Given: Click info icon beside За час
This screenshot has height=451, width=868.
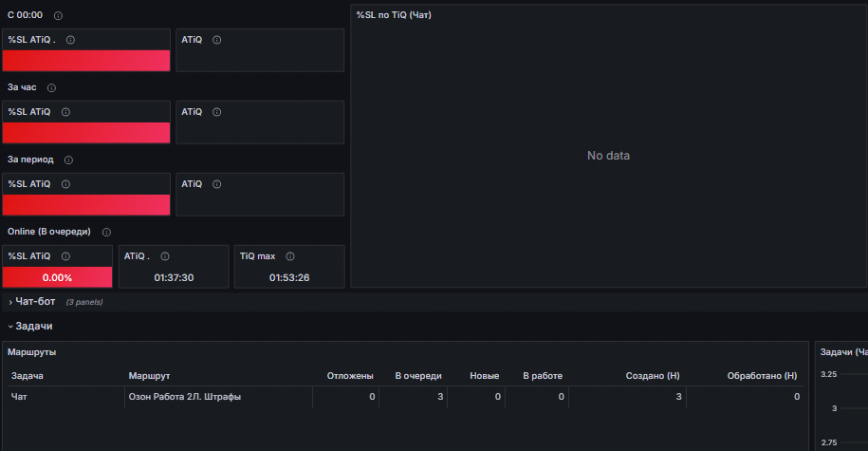Looking at the screenshot, I should [x=51, y=87].
